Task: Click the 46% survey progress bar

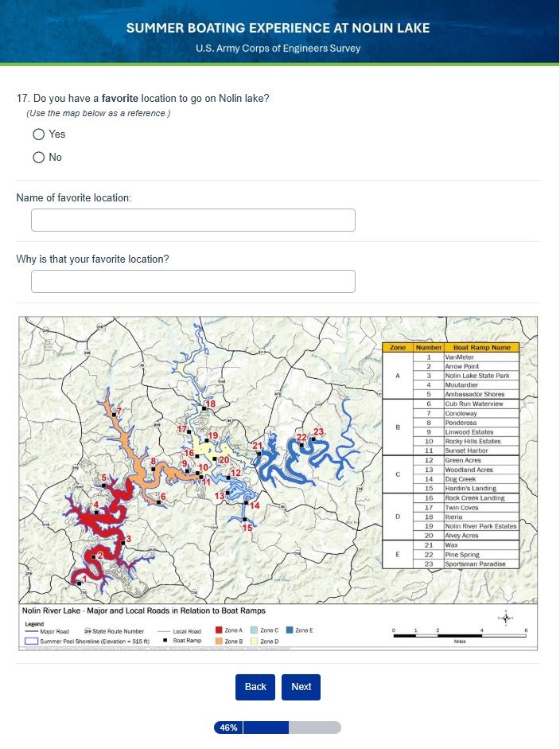Action: pyautogui.click(x=277, y=728)
